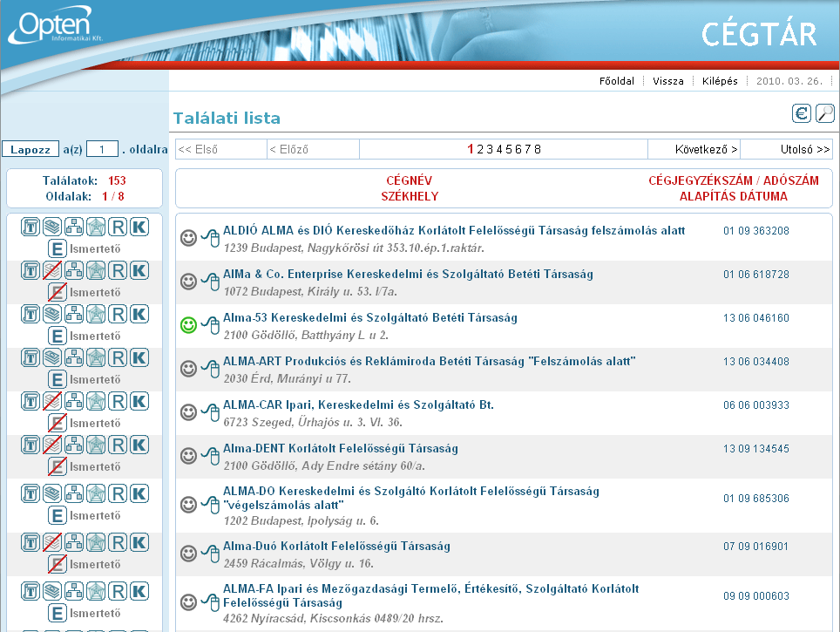This screenshot has height=632, width=840.
Task: Open the org-chart icon for Alma-DENT
Action: 74,445
